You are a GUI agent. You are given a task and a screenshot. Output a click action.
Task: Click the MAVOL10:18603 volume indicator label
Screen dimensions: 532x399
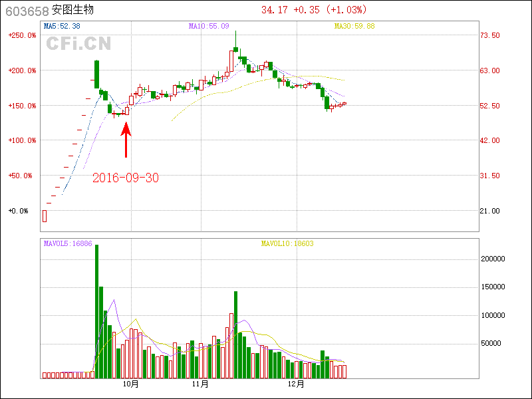287,243
